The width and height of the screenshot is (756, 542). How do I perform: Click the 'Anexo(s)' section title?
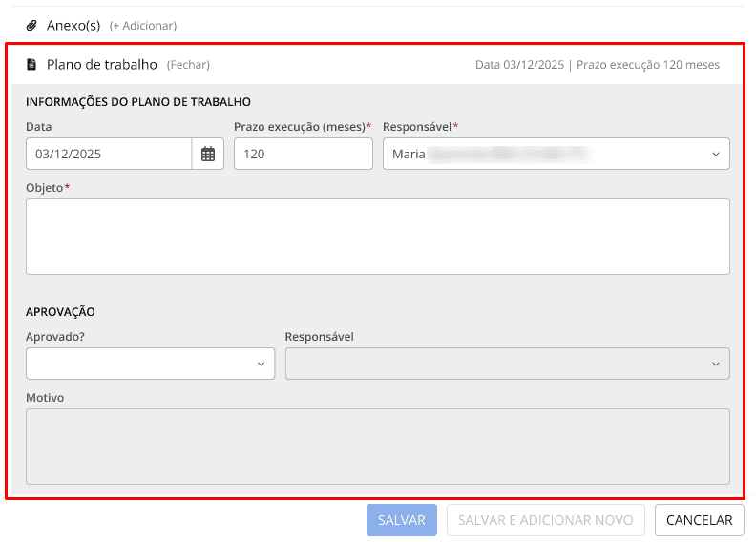(73, 26)
